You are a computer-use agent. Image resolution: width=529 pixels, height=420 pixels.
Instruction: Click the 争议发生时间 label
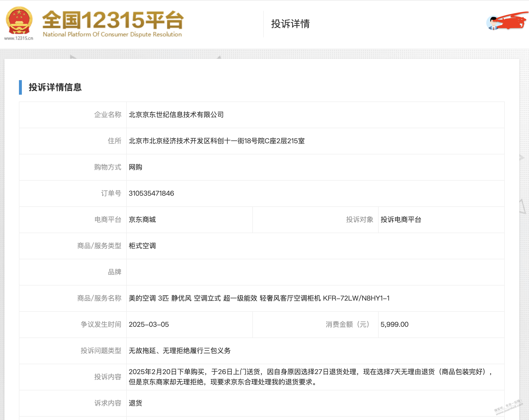click(101, 325)
